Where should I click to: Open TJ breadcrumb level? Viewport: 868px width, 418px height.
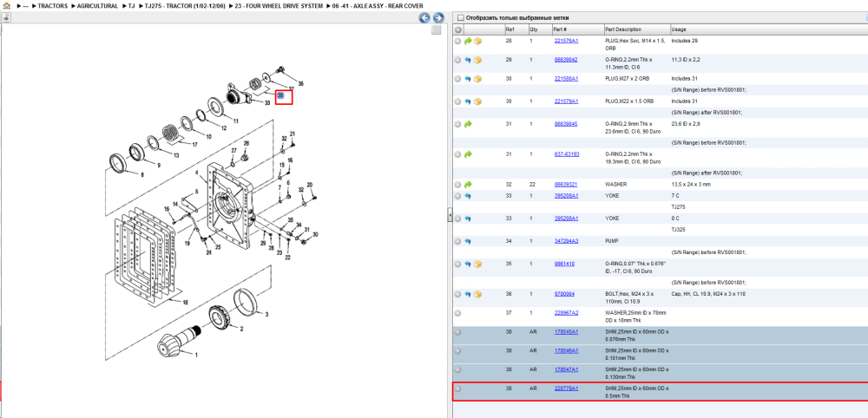pos(132,6)
